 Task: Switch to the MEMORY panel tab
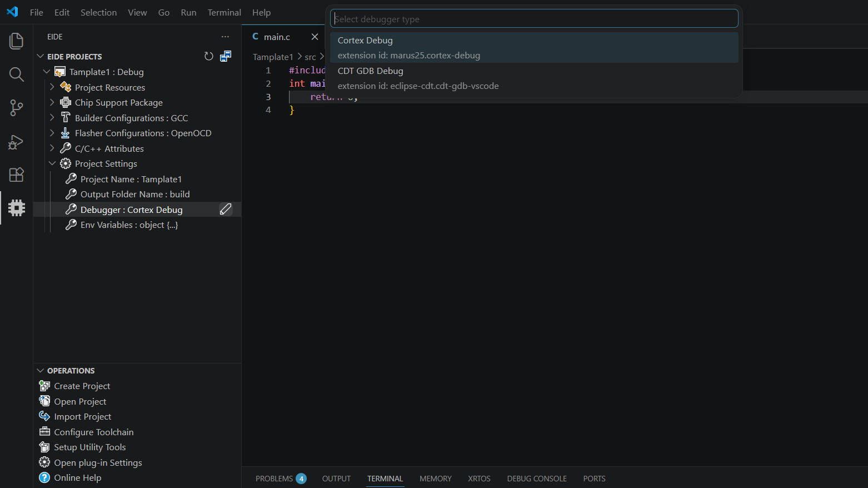coord(436,479)
